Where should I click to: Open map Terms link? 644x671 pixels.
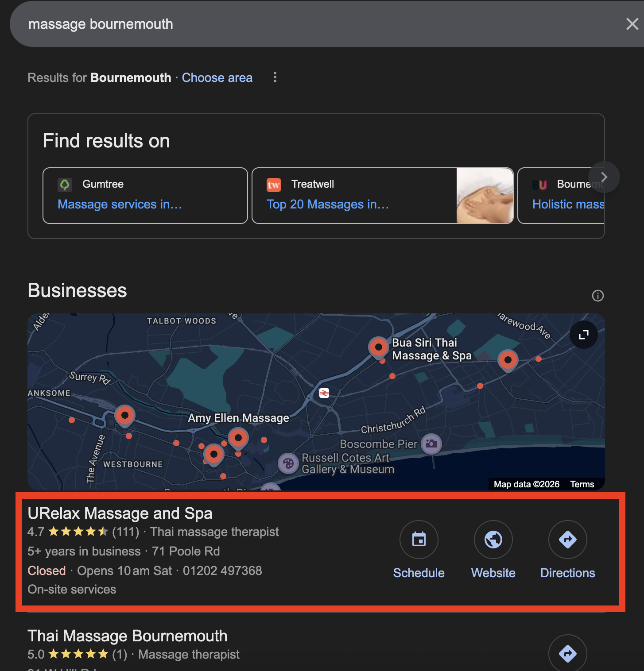582,484
